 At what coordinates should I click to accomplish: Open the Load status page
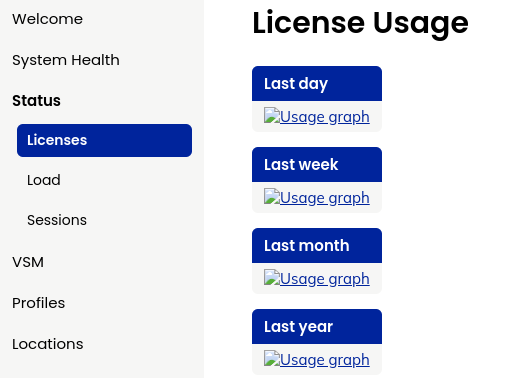[44, 180]
